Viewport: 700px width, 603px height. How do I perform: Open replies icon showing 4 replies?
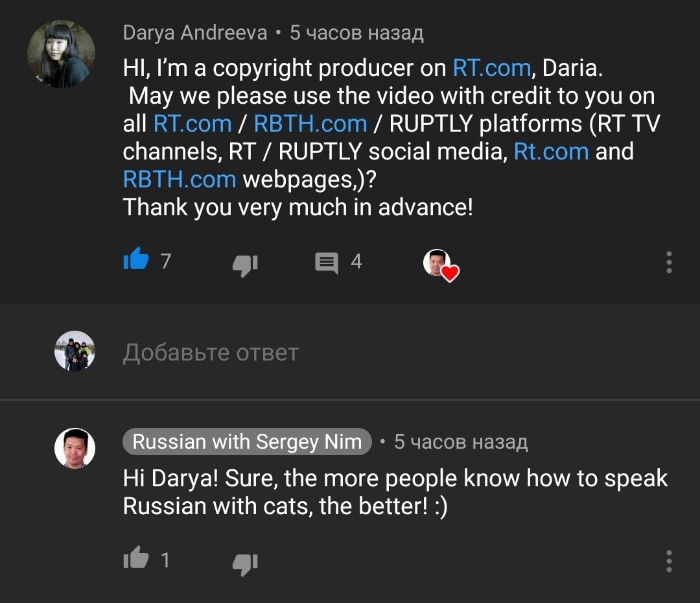(x=327, y=263)
